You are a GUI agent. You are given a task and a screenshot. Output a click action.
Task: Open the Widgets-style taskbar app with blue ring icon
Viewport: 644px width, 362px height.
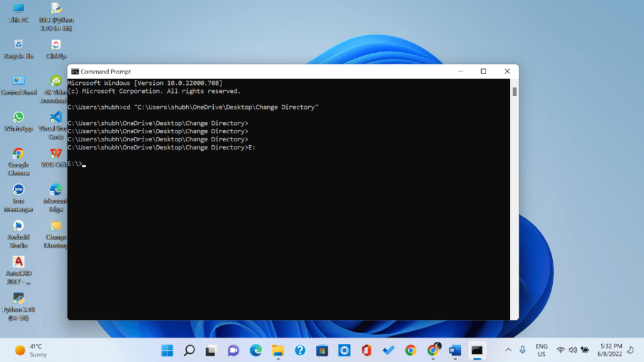(344, 350)
